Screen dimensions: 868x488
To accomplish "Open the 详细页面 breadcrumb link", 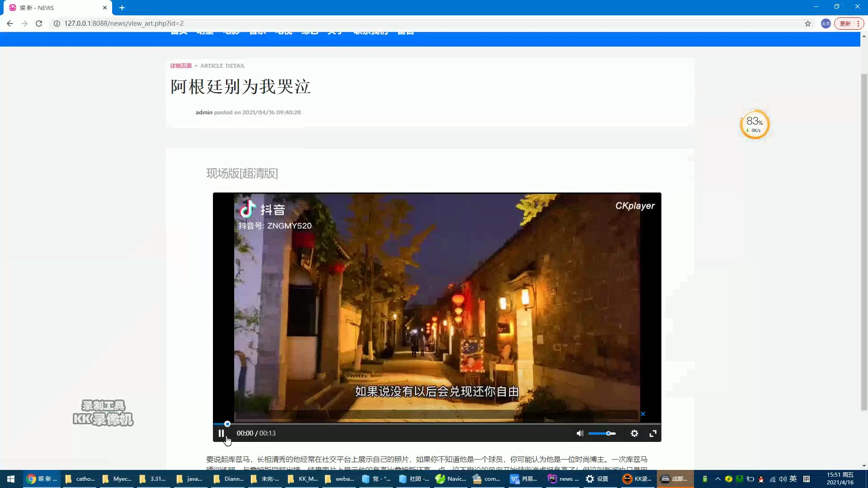I will point(181,66).
